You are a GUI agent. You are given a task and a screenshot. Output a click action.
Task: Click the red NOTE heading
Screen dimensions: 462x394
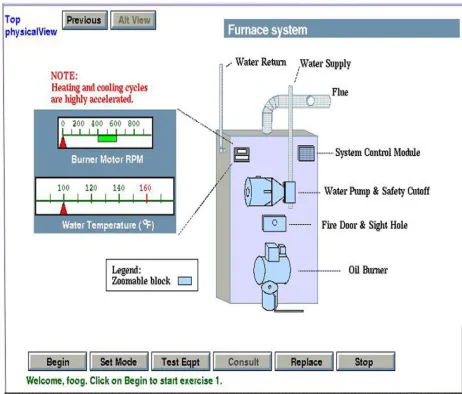pyautogui.click(x=64, y=76)
